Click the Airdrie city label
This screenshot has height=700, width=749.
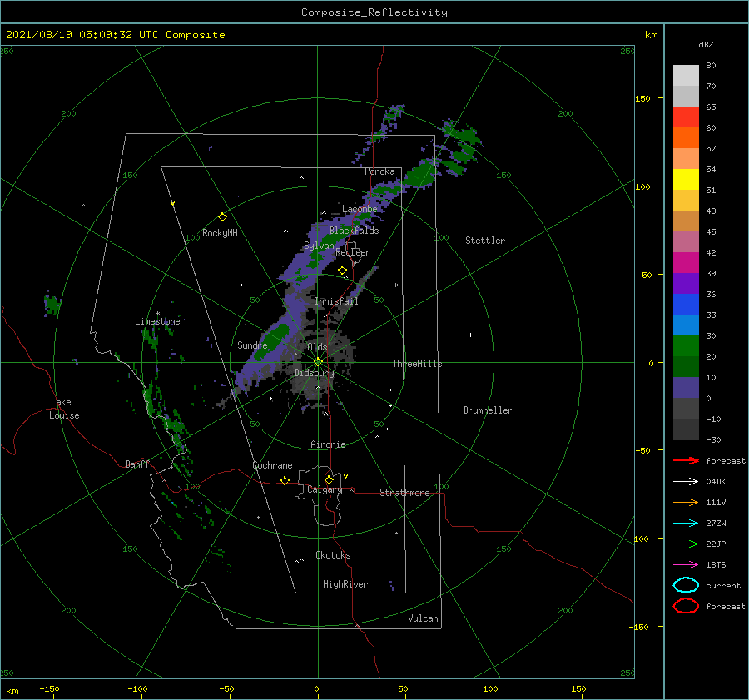click(328, 444)
